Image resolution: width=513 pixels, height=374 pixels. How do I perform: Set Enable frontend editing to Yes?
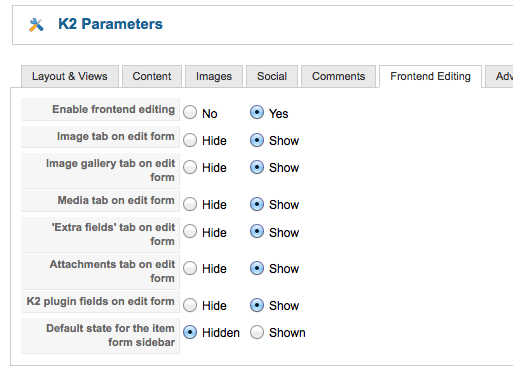coord(257,112)
